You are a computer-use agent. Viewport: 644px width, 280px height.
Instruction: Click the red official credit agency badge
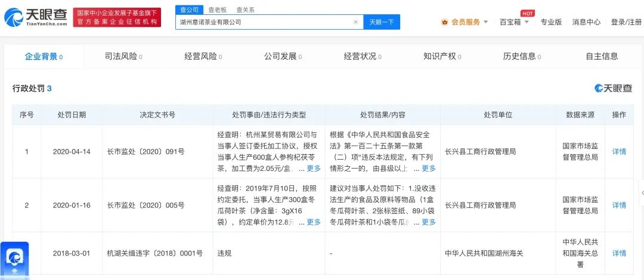click(x=117, y=17)
